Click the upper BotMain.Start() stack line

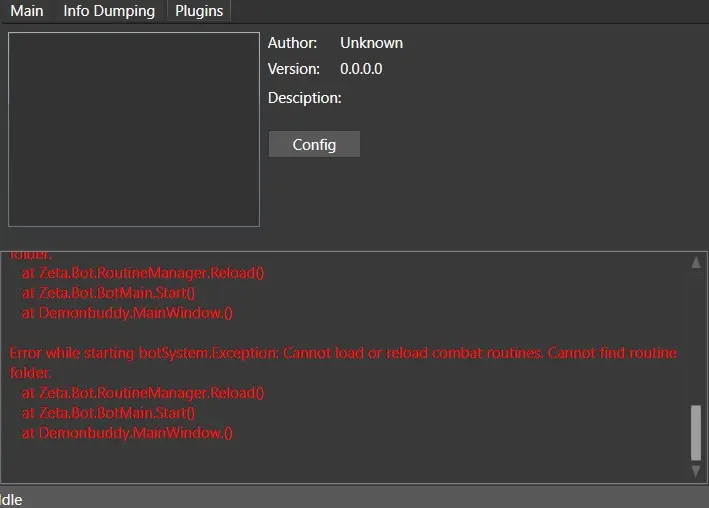pos(108,292)
